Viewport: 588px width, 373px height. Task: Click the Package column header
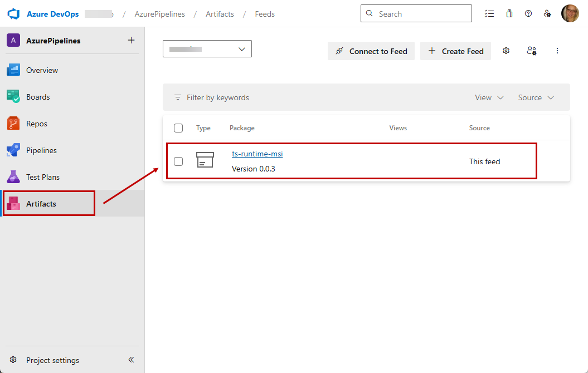click(242, 127)
